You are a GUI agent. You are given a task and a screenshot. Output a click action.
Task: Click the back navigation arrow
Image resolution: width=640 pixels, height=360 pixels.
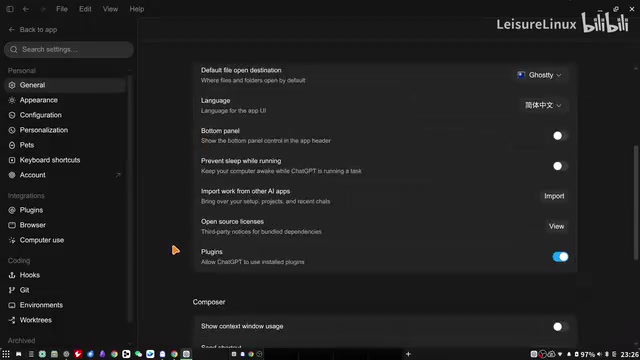(x=26, y=9)
